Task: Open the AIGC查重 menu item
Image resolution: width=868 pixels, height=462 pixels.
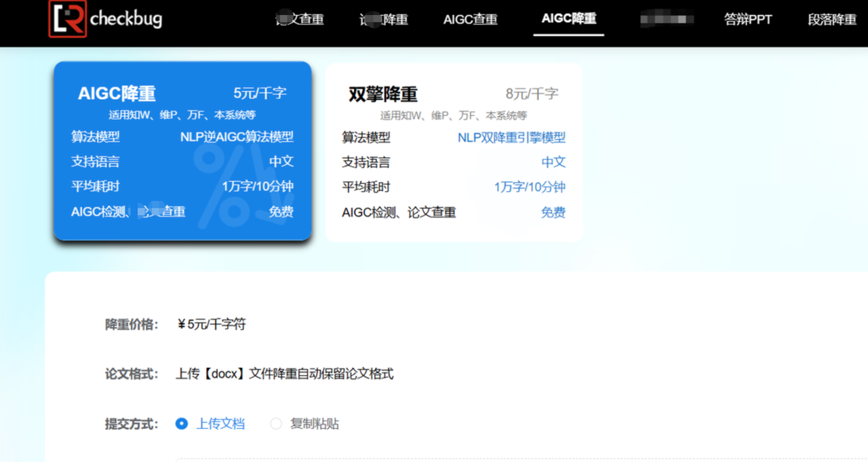Action: (x=470, y=20)
